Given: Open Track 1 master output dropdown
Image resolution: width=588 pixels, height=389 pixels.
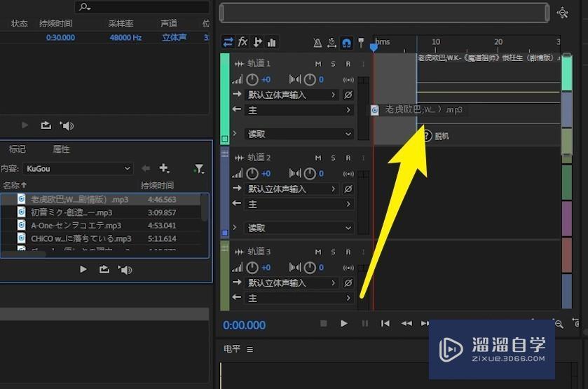Looking at the screenshot, I should 299,110.
